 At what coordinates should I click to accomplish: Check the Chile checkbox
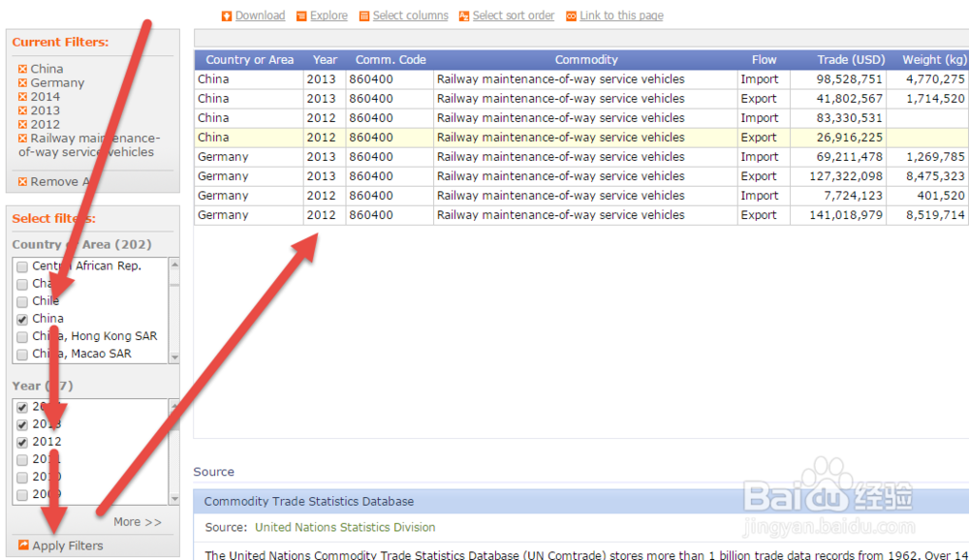22,301
